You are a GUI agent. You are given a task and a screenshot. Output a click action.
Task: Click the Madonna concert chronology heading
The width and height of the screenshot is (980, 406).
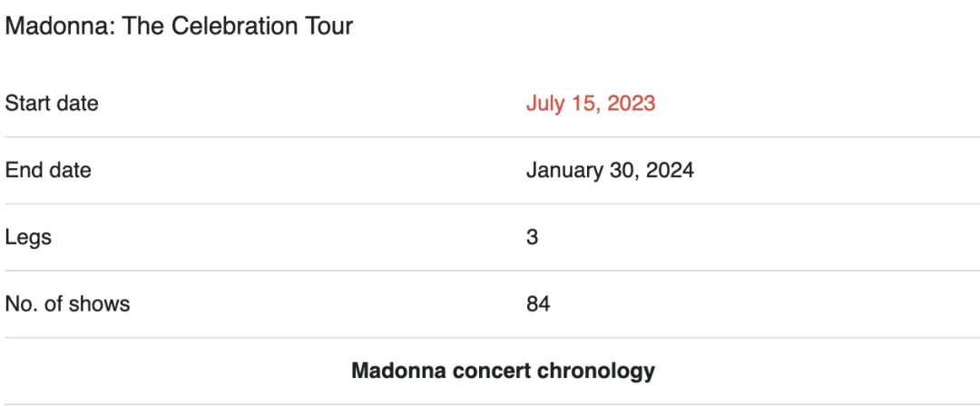click(503, 371)
